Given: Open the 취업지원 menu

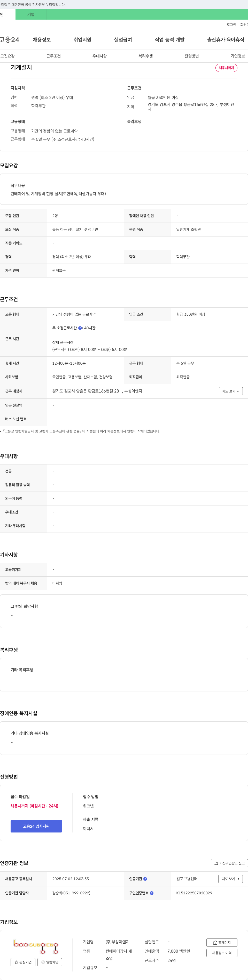Looking at the screenshot, I should point(82,39).
